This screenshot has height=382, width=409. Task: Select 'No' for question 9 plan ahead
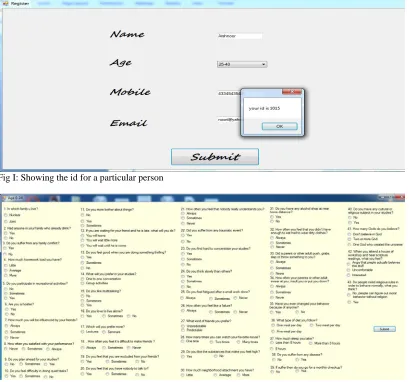pos(6,364)
